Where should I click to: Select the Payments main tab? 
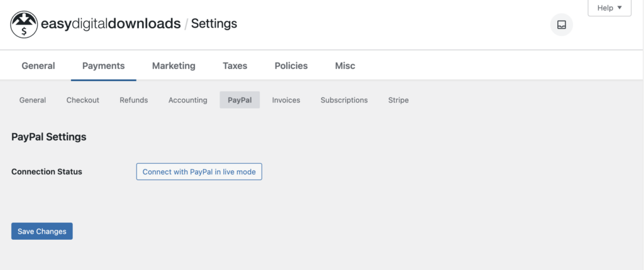click(104, 66)
